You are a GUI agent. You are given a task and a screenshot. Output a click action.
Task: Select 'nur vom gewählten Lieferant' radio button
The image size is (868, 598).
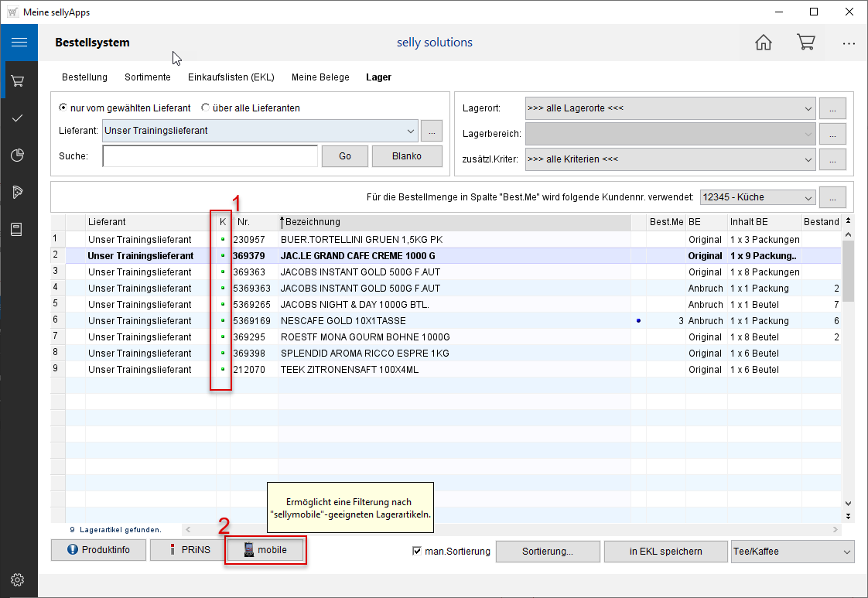coord(63,108)
